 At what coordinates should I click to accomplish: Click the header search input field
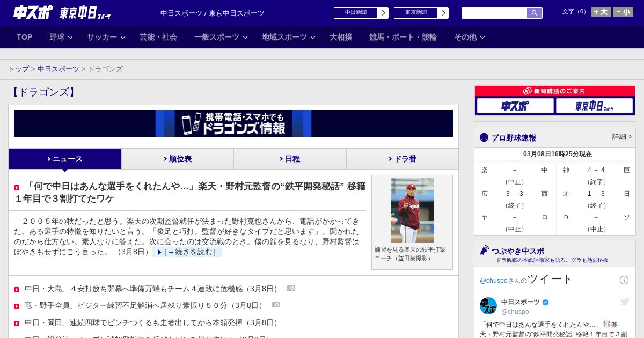coord(494,13)
